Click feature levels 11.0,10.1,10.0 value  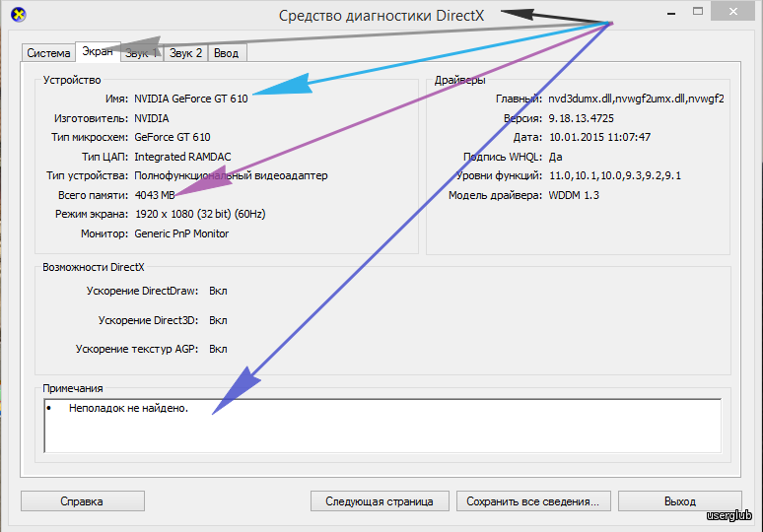(x=615, y=175)
